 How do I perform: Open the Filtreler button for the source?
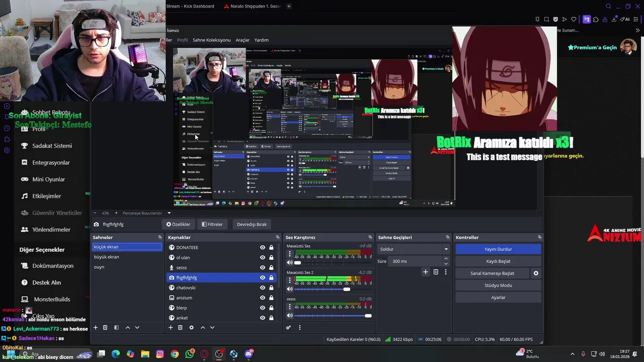pyautogui.click(x=212, y=224)
